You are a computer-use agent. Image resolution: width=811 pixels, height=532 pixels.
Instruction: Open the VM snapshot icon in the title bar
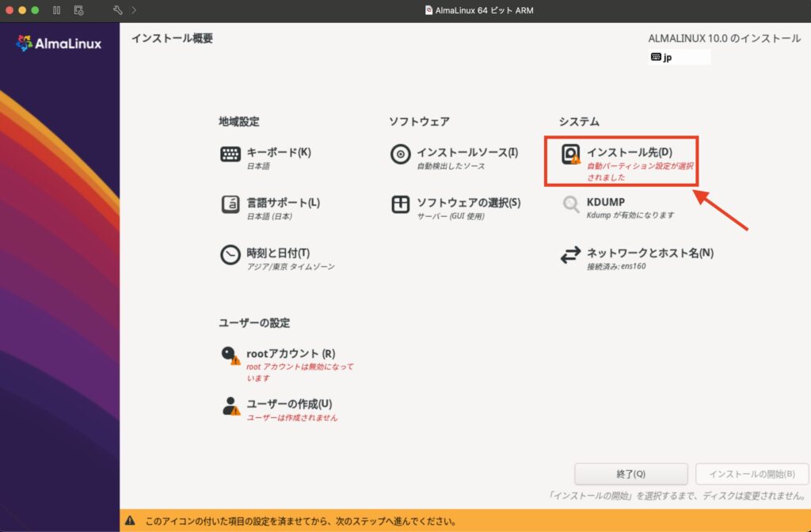pyautogui.click(x=78, y=10)
